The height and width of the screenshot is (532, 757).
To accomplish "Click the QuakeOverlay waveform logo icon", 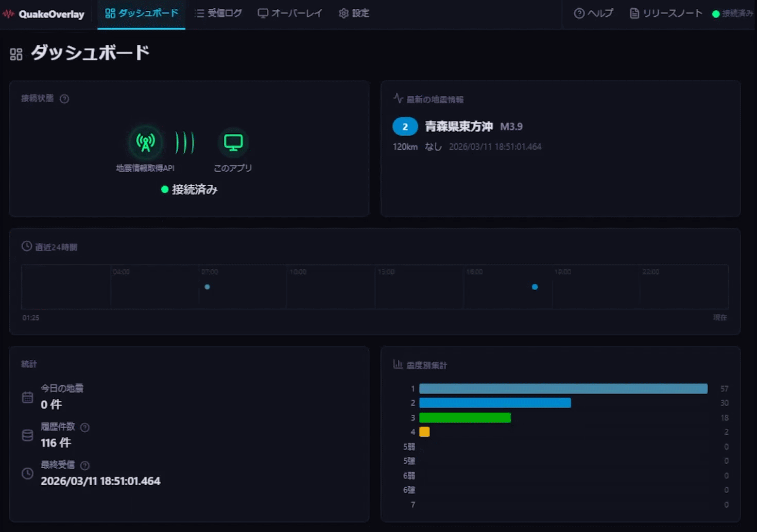I will pos(8,14).
